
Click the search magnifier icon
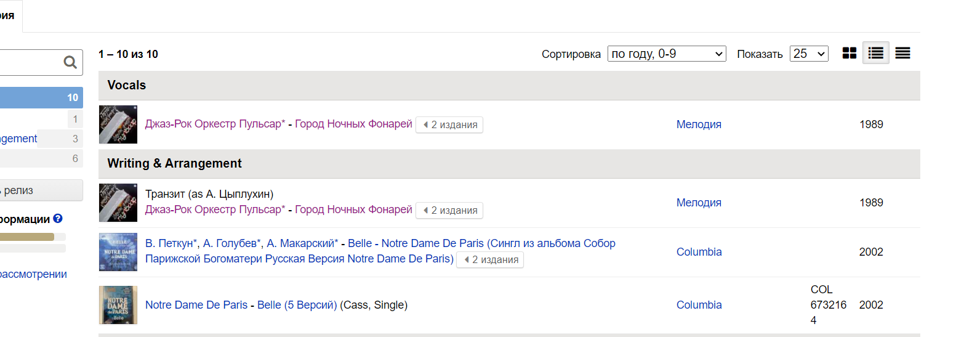70,62
